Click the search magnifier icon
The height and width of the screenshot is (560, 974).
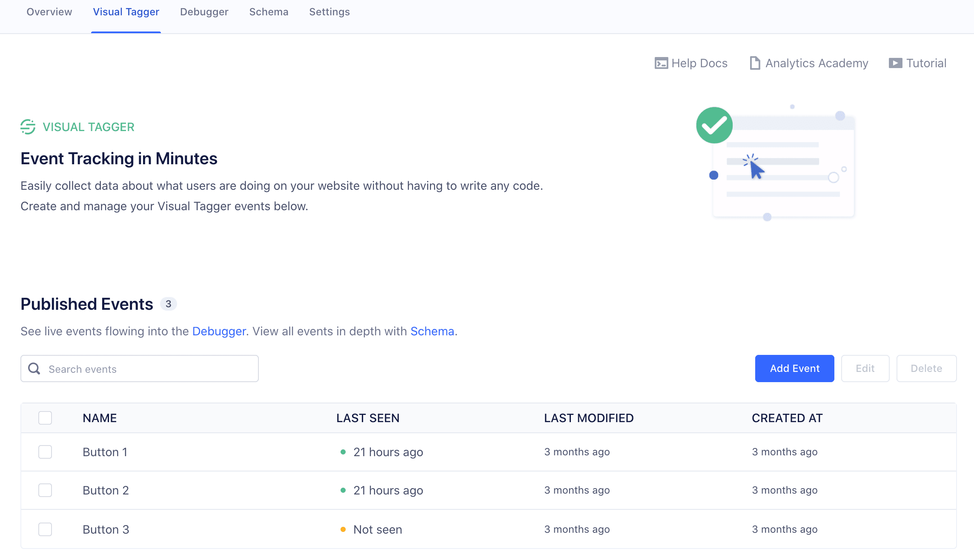34,369
